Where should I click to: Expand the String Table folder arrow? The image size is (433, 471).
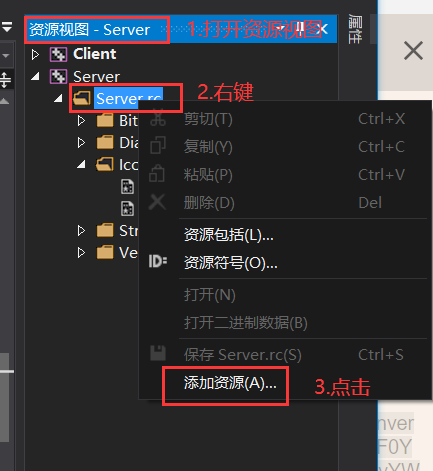(x=81, y=230)
